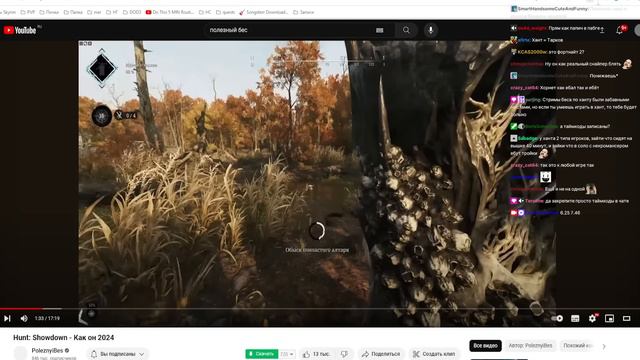The height and width of the screenshot is (360, 640).
Task: Open the Skyrim bookmark folder
Action: pyautogui.click(x=8, y=12)
